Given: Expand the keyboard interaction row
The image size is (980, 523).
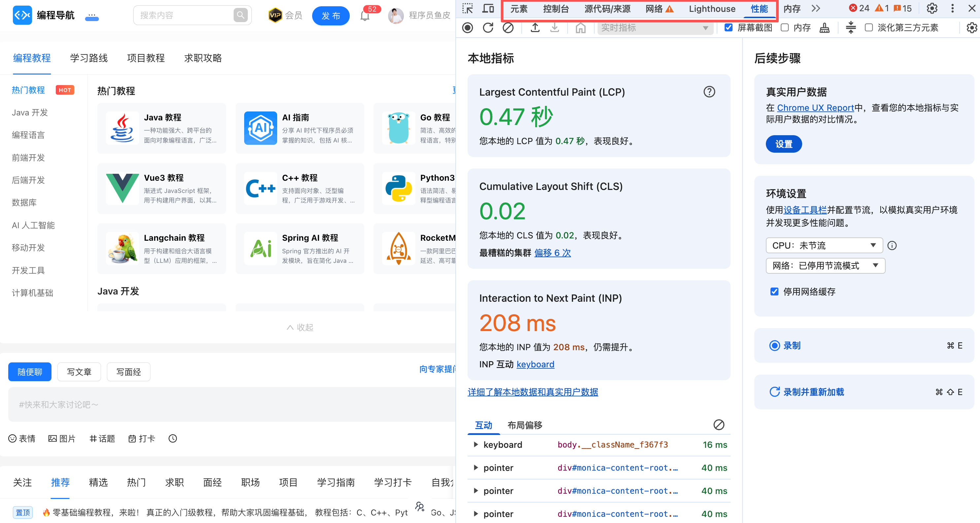Looking at the screenshot, I should pos(475,444).
